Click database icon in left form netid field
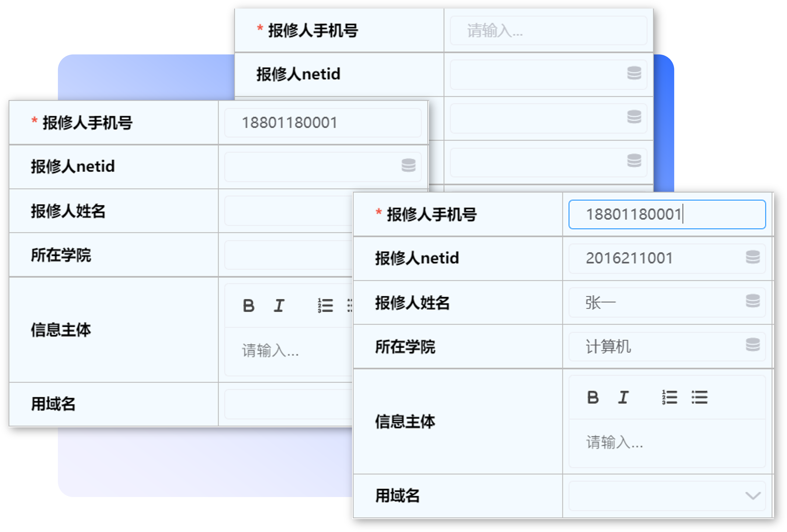The height and width of the screenshot is (532, 787). [408, 166]
